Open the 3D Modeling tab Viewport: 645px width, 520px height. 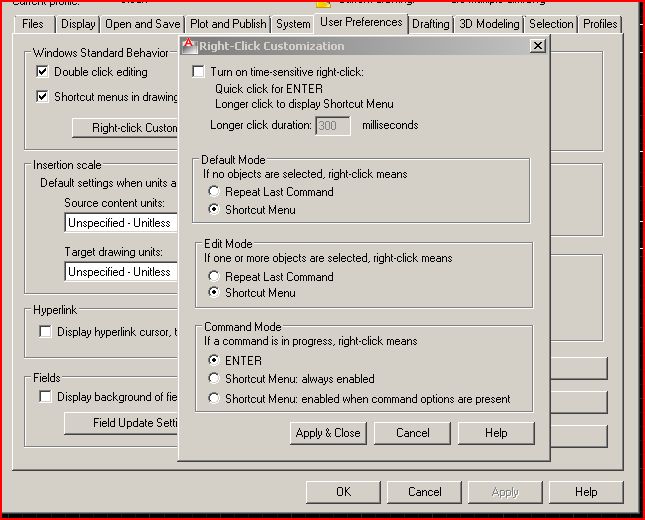click(489, 24)
